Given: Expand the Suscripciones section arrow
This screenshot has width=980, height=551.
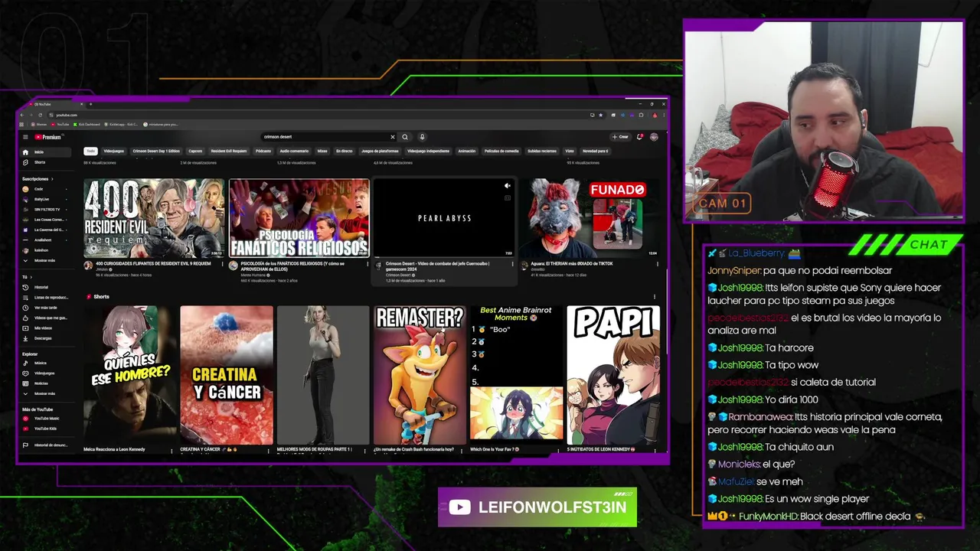Looking at the screenshot, I should click(52, 179).
